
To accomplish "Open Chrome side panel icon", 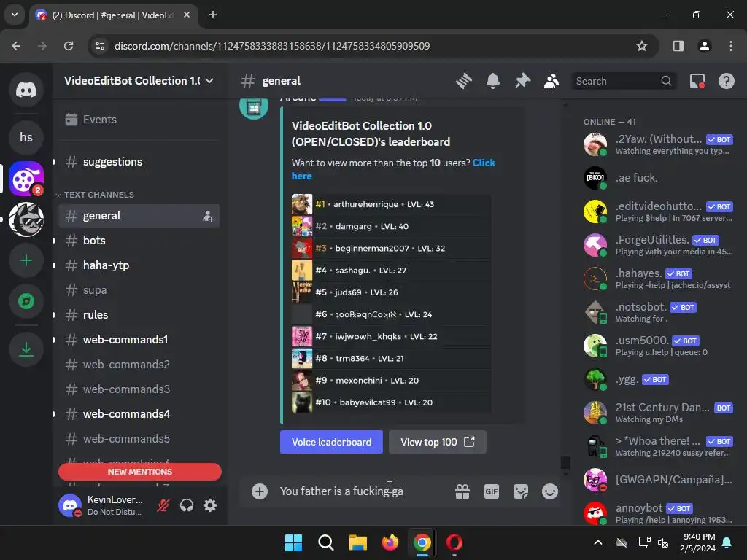I will click(678, 46).
